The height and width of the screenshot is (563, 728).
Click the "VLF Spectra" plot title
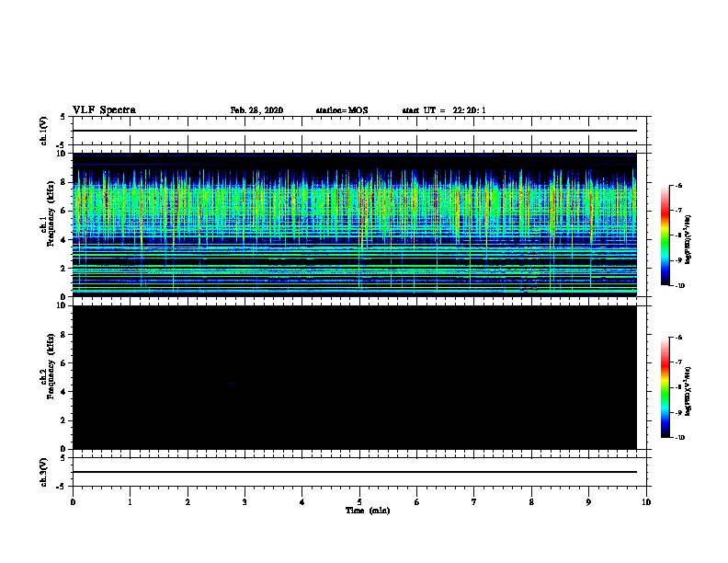tap(105, 110)
